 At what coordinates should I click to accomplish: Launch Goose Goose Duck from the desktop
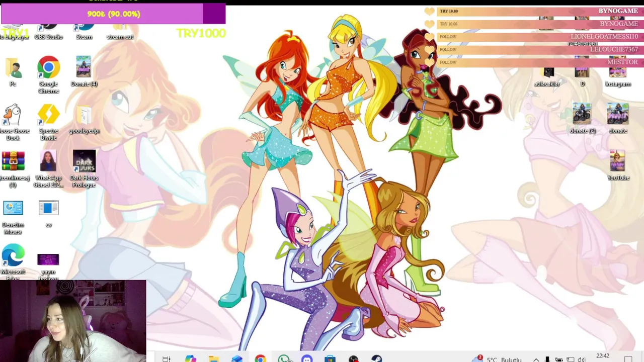[14, 122]
